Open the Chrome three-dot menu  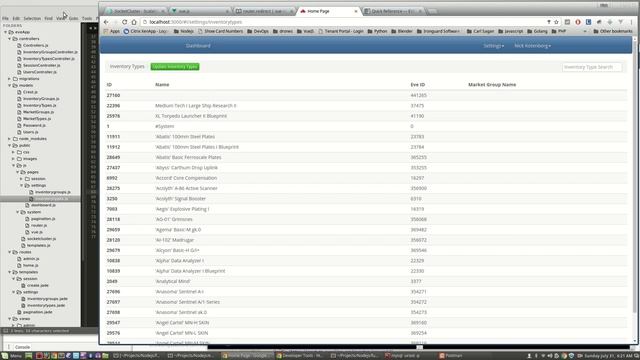tap(631, 22)
